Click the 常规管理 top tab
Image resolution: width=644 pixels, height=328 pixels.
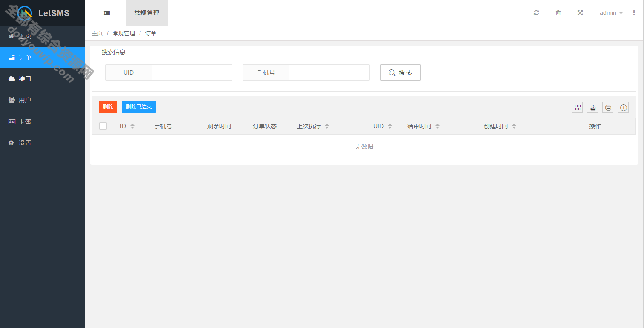point(147,13)
